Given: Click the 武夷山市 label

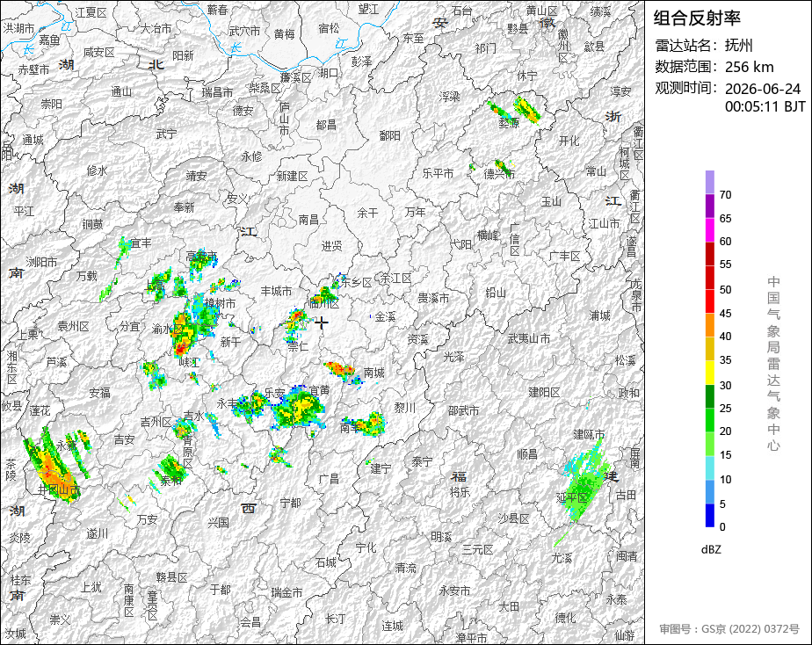Looking at the screenshot, I should click(529, 338).
